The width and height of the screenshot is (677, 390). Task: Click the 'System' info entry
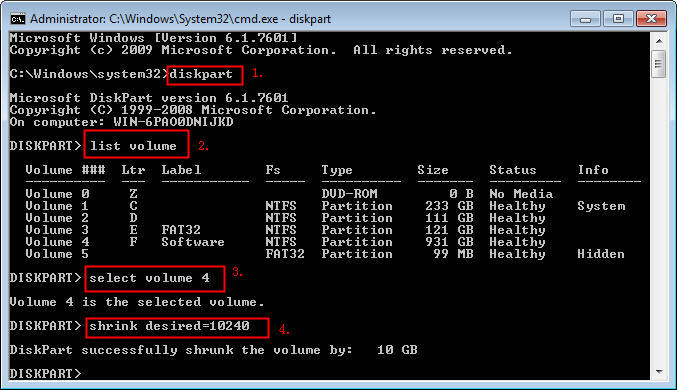[601, 206]
